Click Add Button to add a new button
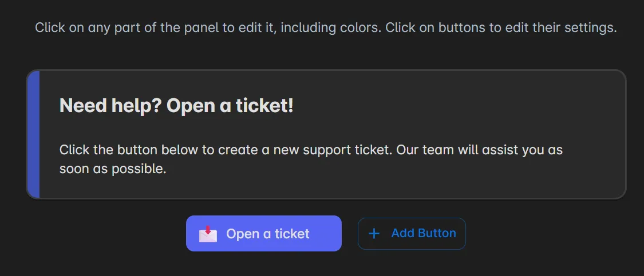Viewport: 644px width, 276px height. 412,234
